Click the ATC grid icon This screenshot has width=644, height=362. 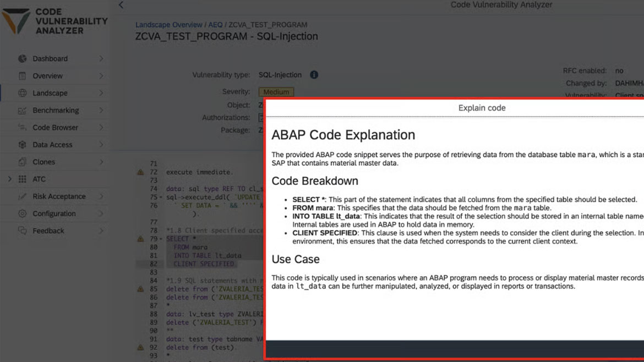pyautogui.click(x=22, y=179)
